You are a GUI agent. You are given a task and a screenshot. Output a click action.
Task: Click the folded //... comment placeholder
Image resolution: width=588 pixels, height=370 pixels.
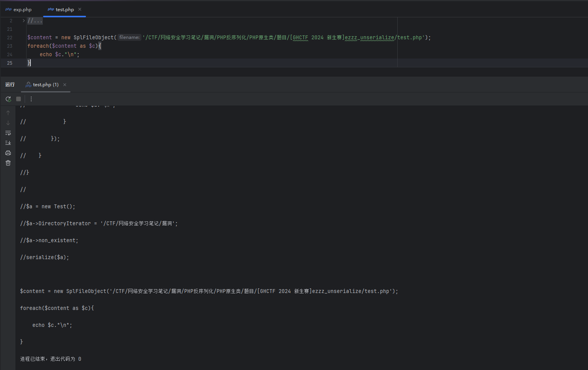click(x=35, y=21)
